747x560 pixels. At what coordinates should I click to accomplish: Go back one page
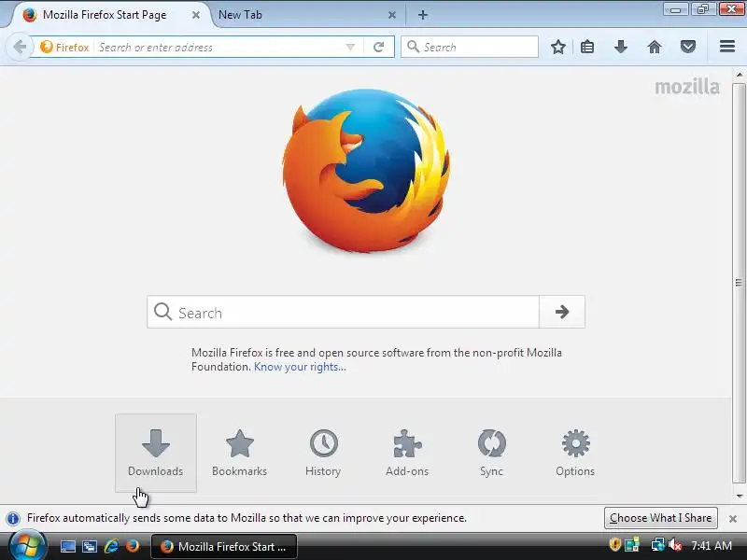click(x=20, y=47)
